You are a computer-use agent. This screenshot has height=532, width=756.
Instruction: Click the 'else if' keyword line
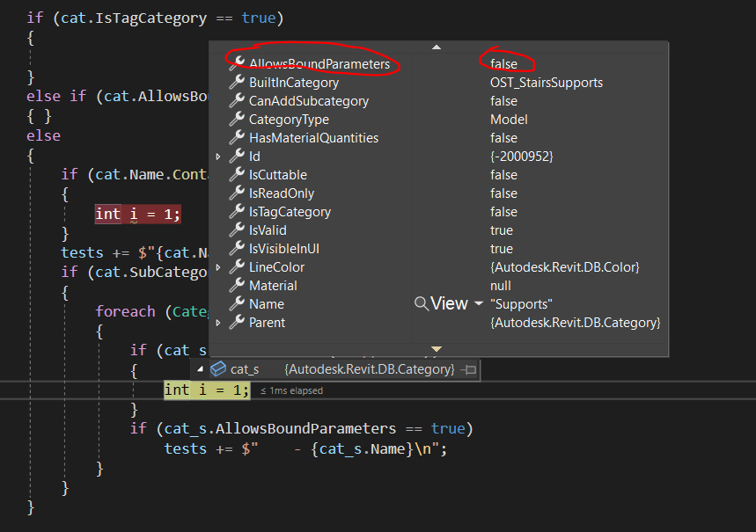56,97
